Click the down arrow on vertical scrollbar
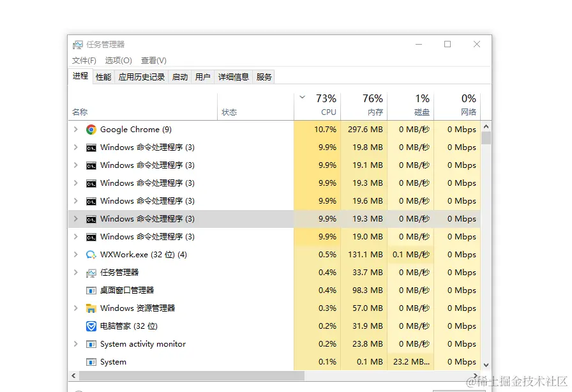 (x=486, y=363)
